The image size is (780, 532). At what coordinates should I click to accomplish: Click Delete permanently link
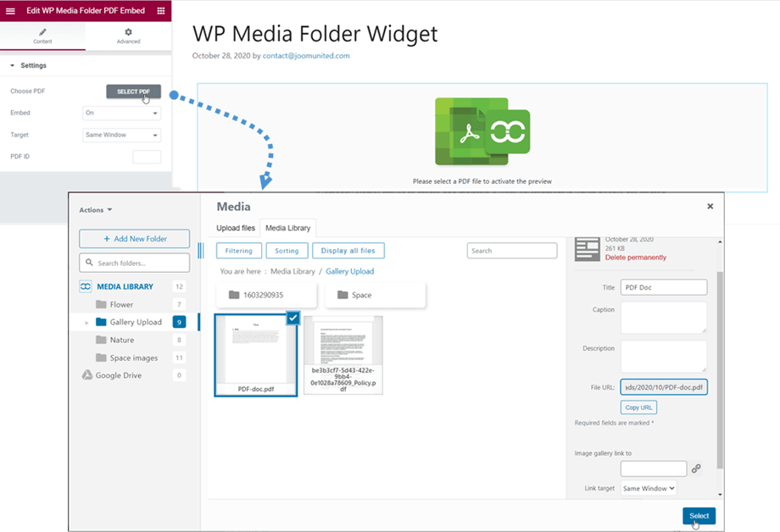pos(635,258)
